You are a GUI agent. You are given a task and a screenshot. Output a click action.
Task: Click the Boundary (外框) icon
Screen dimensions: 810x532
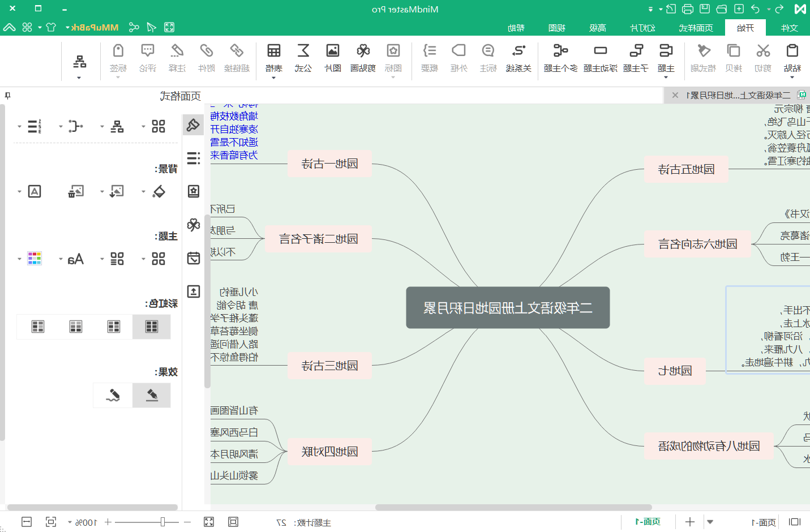(x=458, y=51)
